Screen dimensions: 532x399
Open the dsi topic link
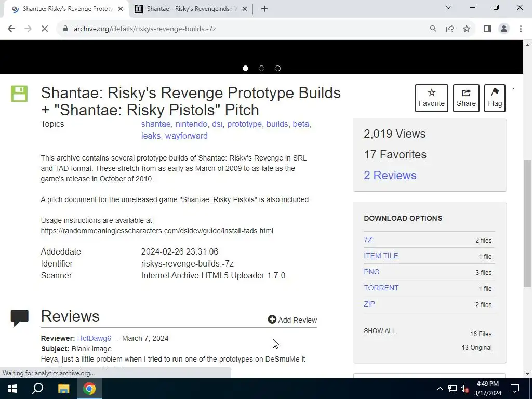pyautogui.click(x=217, y=124)
